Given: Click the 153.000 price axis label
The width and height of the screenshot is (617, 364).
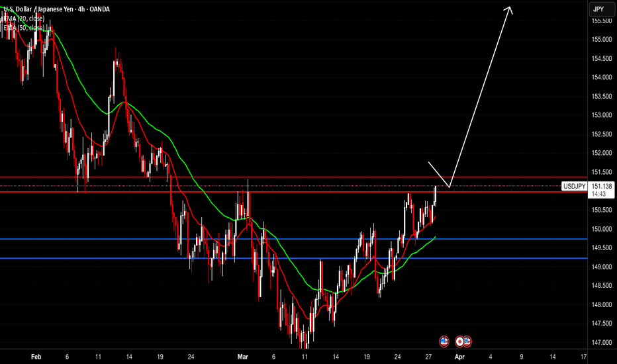Looking at the screenshot, I should 602,115.
